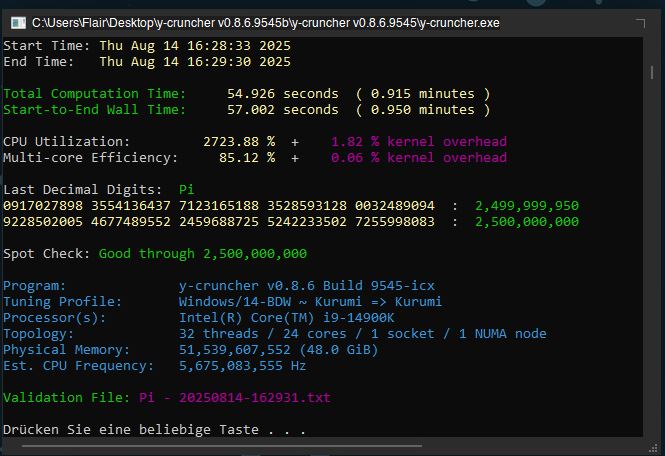Click the 2723.88 % utilization value

point(239,142)
